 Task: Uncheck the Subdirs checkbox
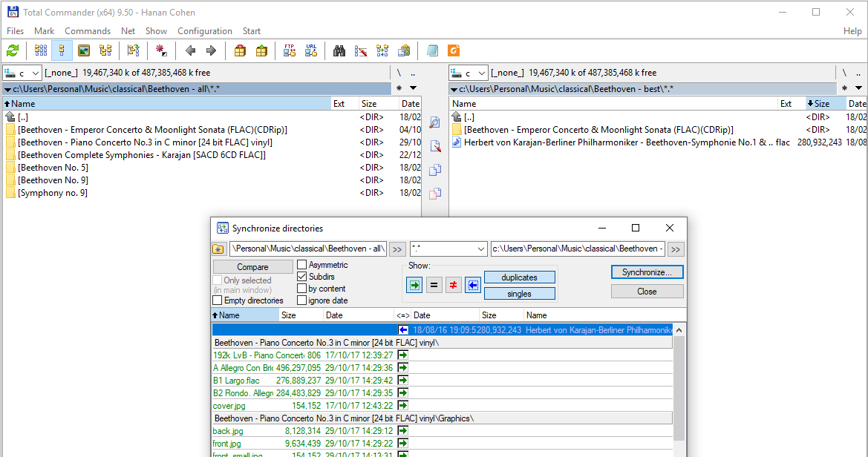(301, 277)
